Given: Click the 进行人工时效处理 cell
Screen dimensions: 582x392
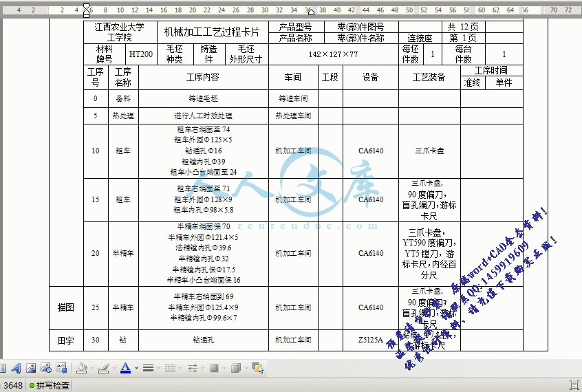Looking at the screenshot, I should click(203, 116).
